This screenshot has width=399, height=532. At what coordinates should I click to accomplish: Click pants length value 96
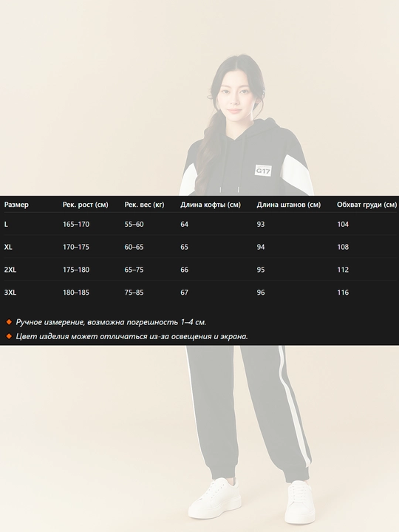[x=261, y=293]
